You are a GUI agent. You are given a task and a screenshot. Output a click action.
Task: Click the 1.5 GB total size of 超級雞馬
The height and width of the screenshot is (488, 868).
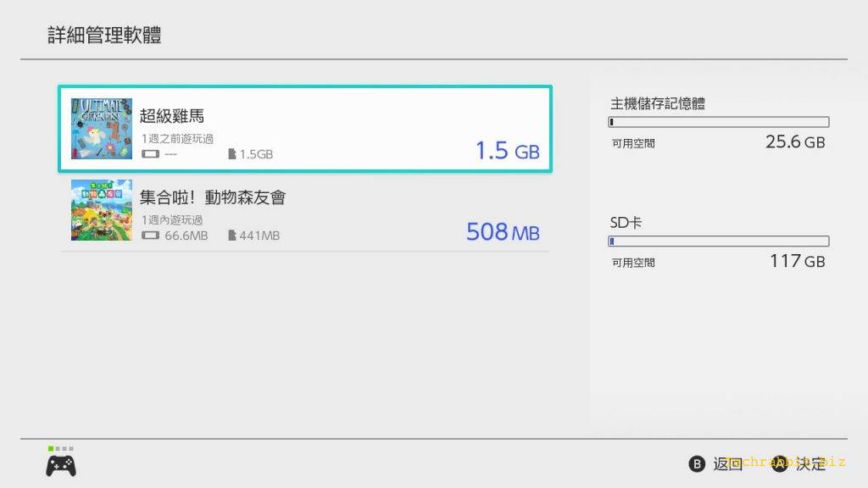click(x=507, y=151)
